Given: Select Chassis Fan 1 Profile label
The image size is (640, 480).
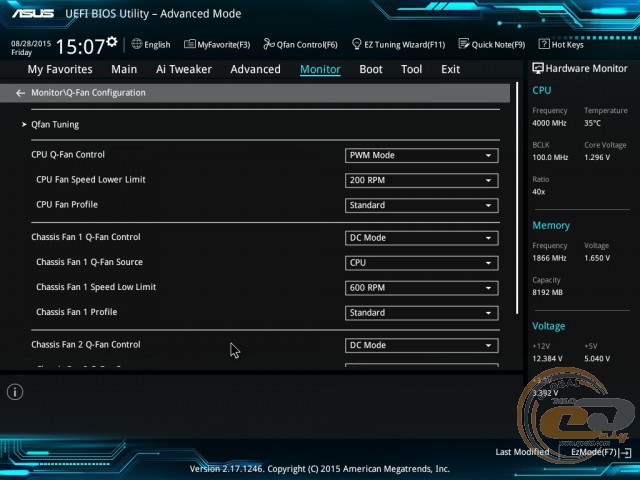Looking at the screenshot, I should coord(77,312).
